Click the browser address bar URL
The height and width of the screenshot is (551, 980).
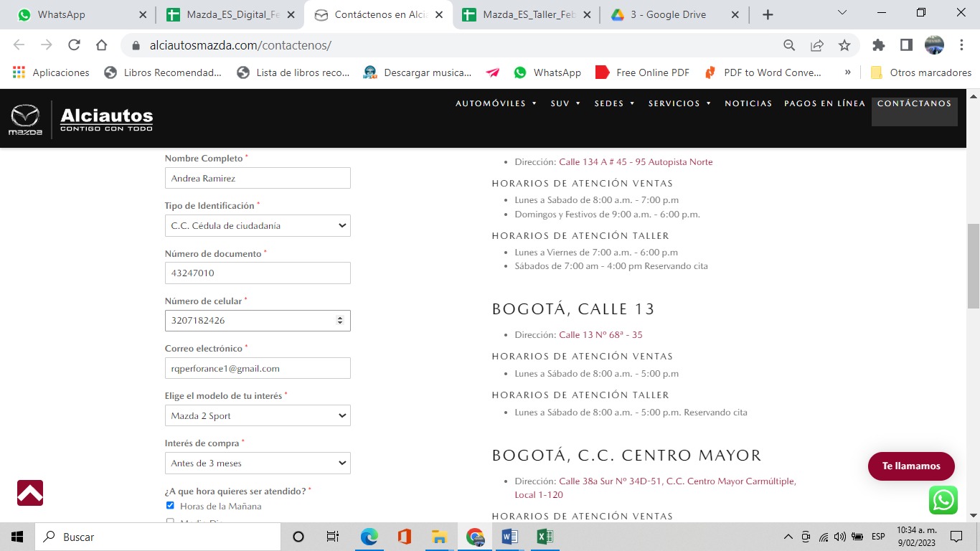click(x=240, y=45)
